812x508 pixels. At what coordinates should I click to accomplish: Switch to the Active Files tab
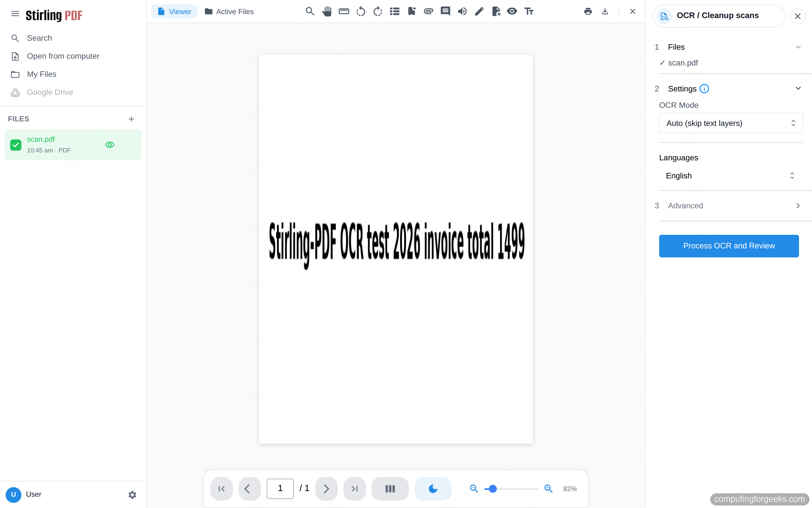[229, 11]
